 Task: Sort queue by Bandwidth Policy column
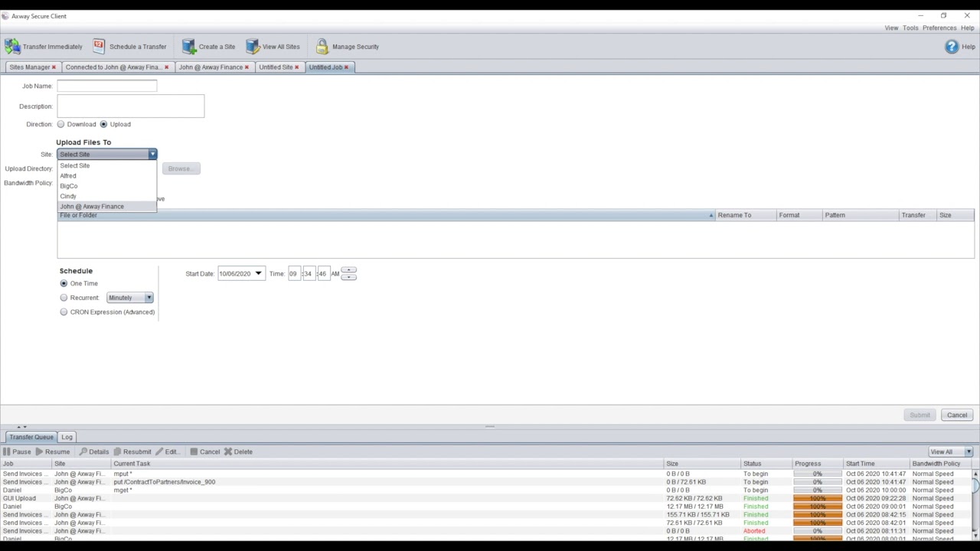[x=942, y=464]
